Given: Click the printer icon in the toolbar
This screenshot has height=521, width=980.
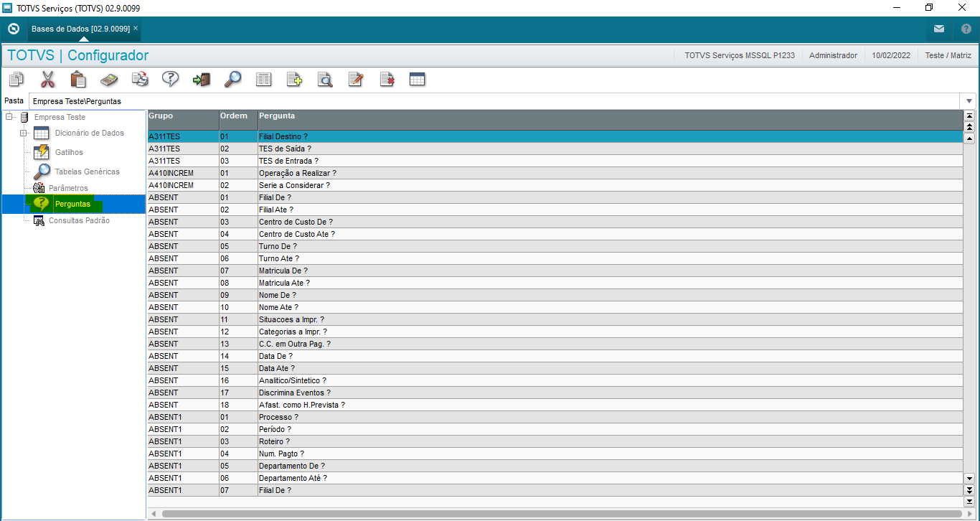Looking at the screenshot, I should (x=140, y=79).
